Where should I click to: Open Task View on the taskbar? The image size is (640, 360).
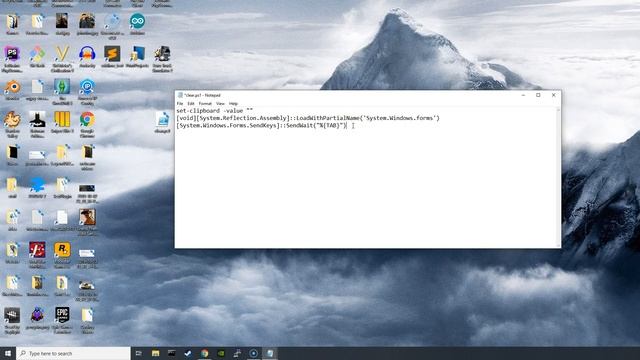click(x=138, y=353)
